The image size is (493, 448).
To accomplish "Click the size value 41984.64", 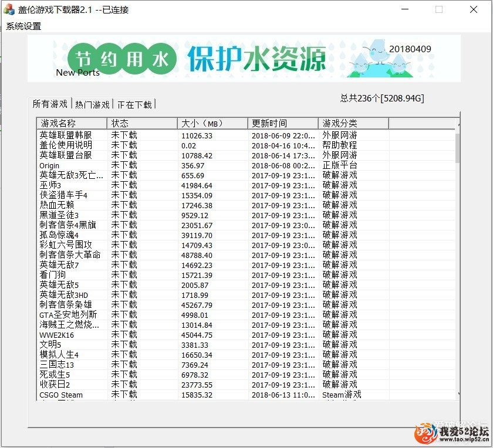I will click(197, 186).
